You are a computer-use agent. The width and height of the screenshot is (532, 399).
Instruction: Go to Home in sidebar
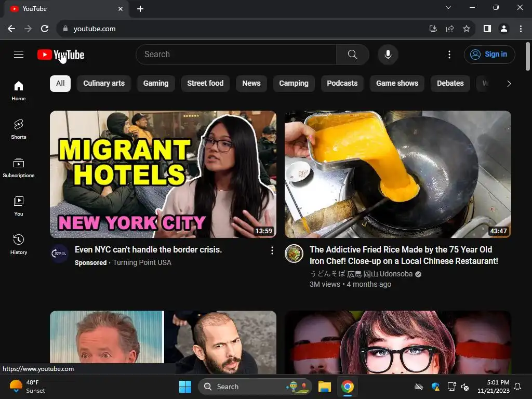pyautogui.click(x=19, y=90)
